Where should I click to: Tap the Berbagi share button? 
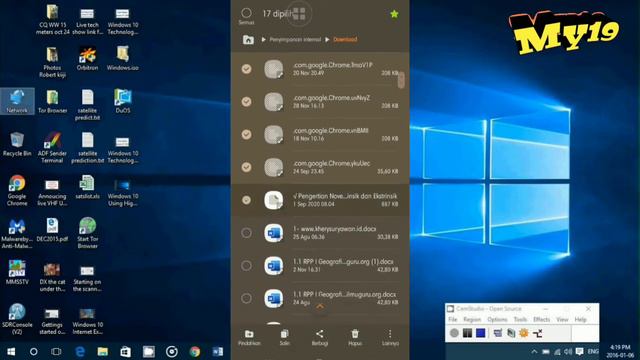320,338
